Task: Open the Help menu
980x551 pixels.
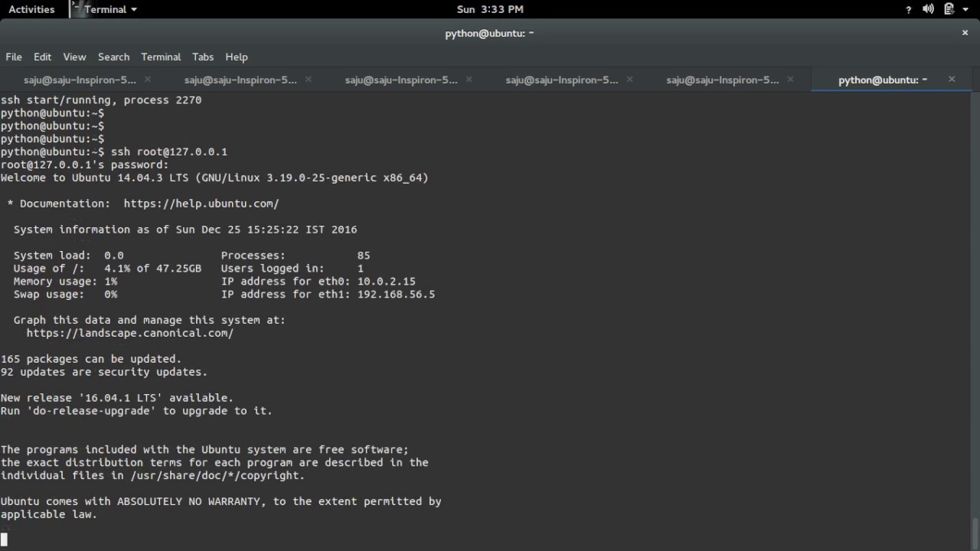Action: point(237,57)
